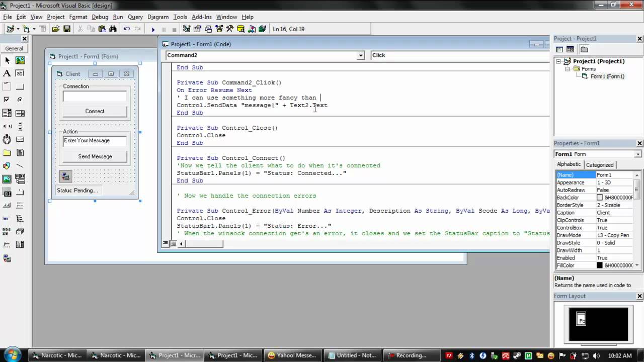The width and height of the screenshot is (644, 362).
Task: Click code window horizontal scrollbar thumb
Action: pos(204,243)
